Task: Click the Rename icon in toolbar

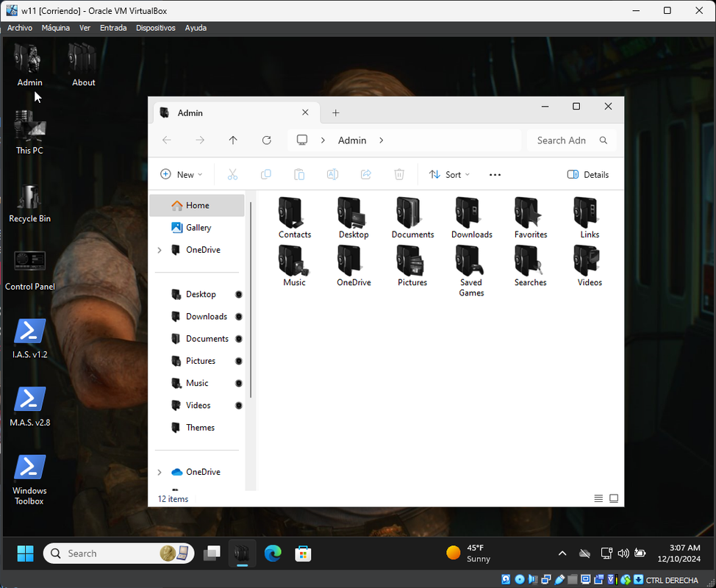Action: pos(332,174)
